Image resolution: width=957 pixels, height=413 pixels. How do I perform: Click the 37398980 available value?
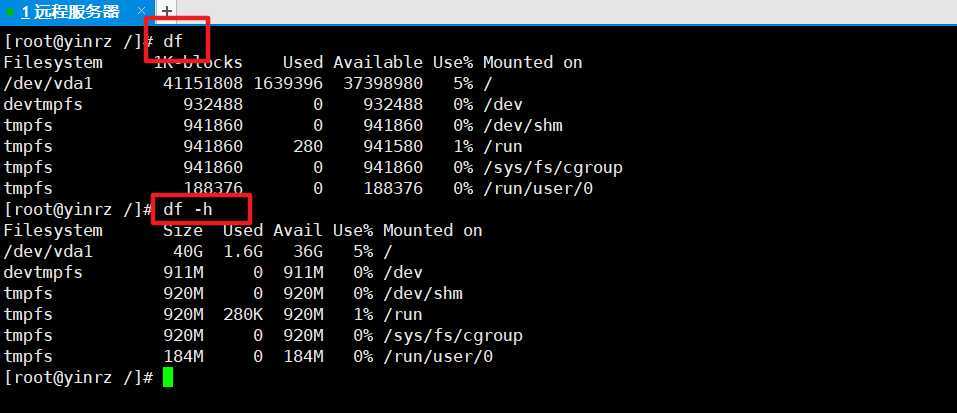coord(383,83)
